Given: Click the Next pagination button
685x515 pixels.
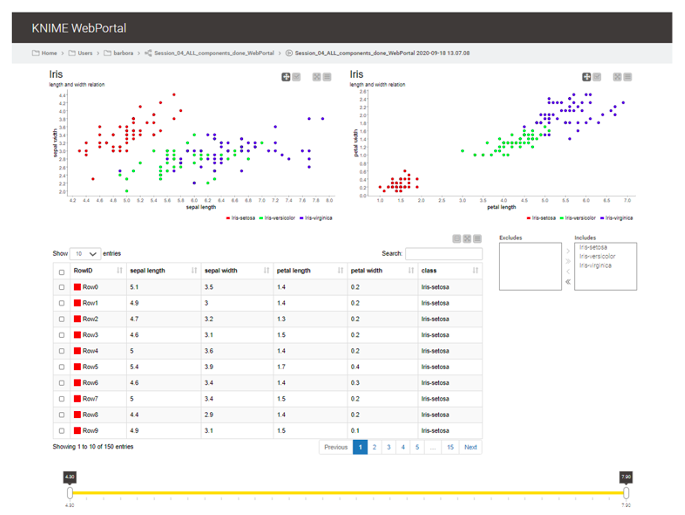Looking at the screenshot, I should (470, 447).
